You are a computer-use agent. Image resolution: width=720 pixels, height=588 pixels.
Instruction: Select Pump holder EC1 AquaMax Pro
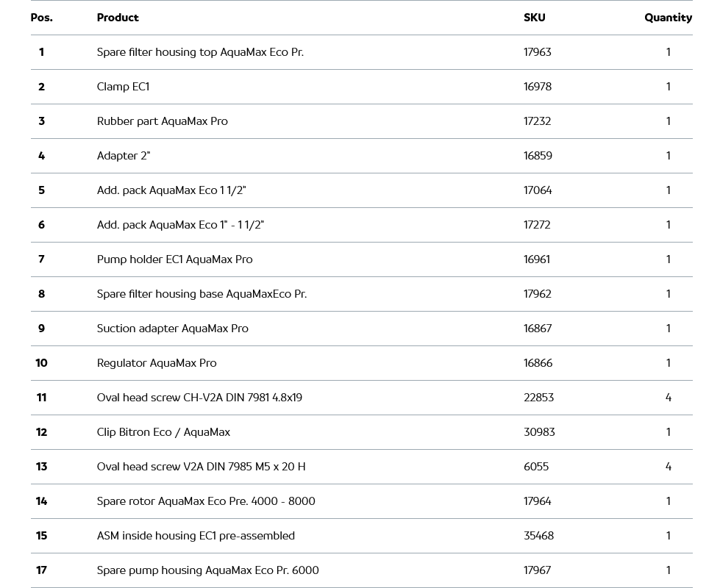click(x=174, y=259)
